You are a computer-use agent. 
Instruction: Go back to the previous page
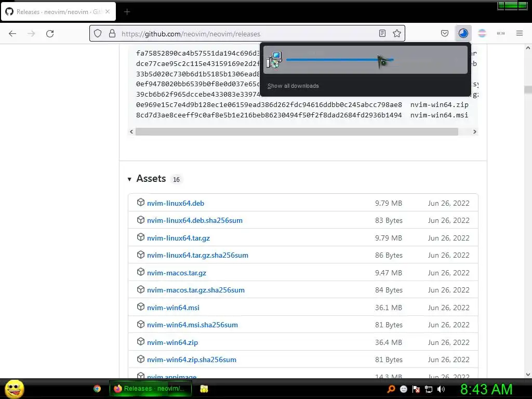click(12, 34)
